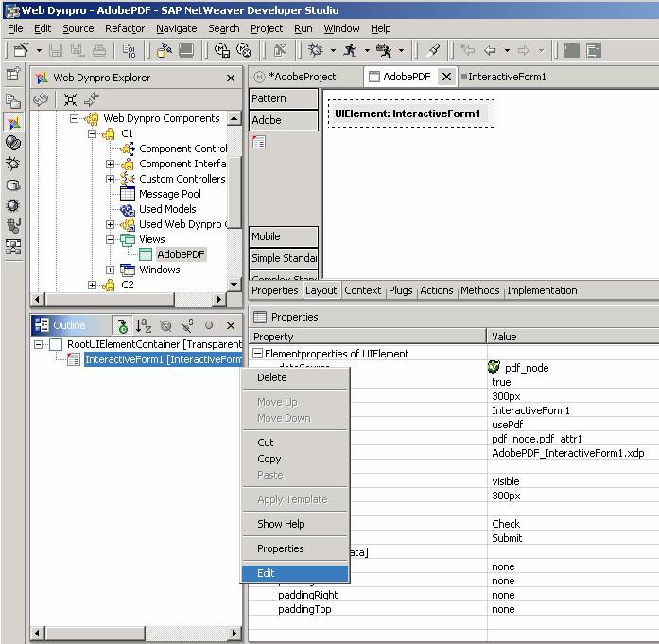Image resolution: width=659 pixels, height=644 pixels.
Task: Open the Mobile palette group
Action: click(x=283, y=236)
